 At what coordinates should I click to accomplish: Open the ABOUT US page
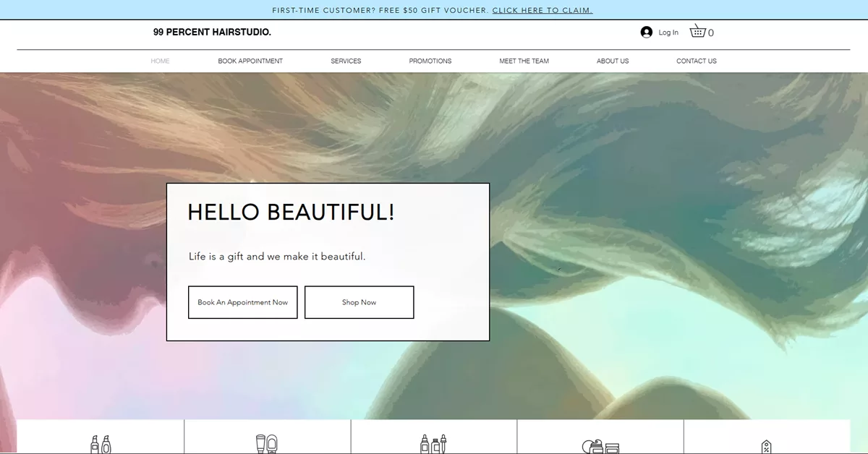pos(613,61)
